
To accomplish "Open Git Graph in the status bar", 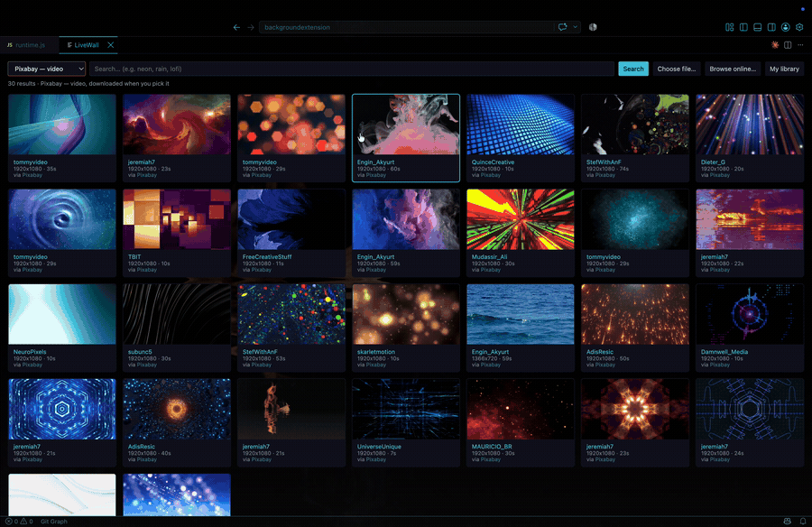I will (x=54, y=522).
